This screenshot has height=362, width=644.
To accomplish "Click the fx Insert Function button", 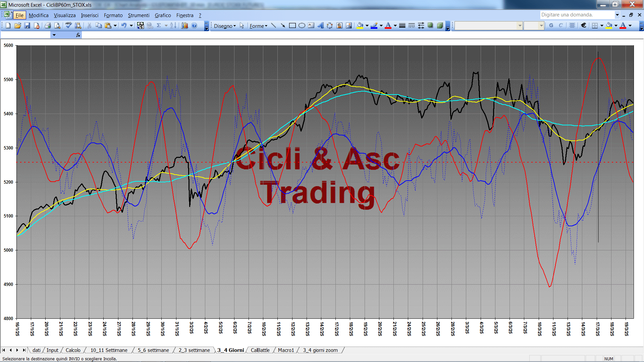I will pos(78,35).
